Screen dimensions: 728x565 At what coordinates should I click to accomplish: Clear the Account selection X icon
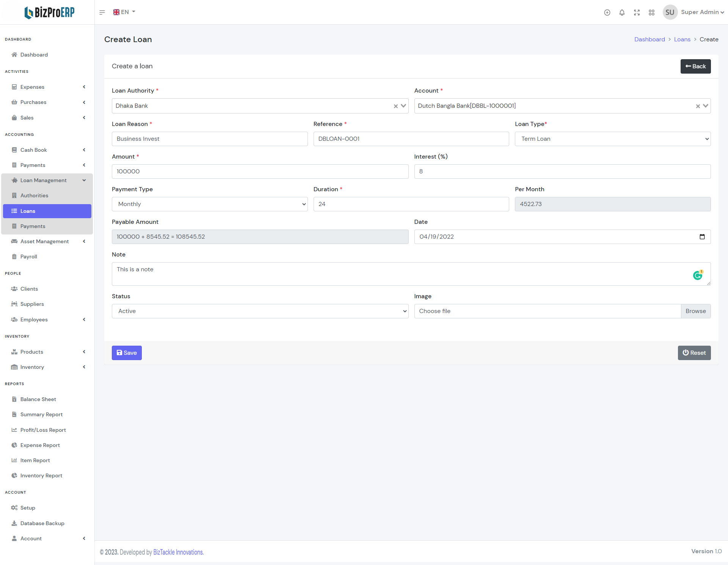tap(698, 106)
